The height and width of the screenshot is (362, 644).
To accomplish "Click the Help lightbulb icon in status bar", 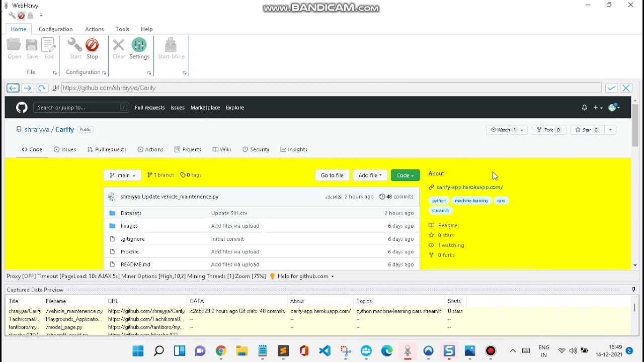I will 273,276.
